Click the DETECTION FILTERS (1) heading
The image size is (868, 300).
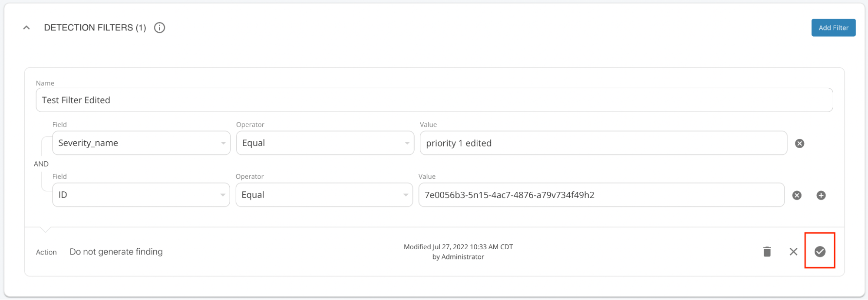tap(95, 28)
